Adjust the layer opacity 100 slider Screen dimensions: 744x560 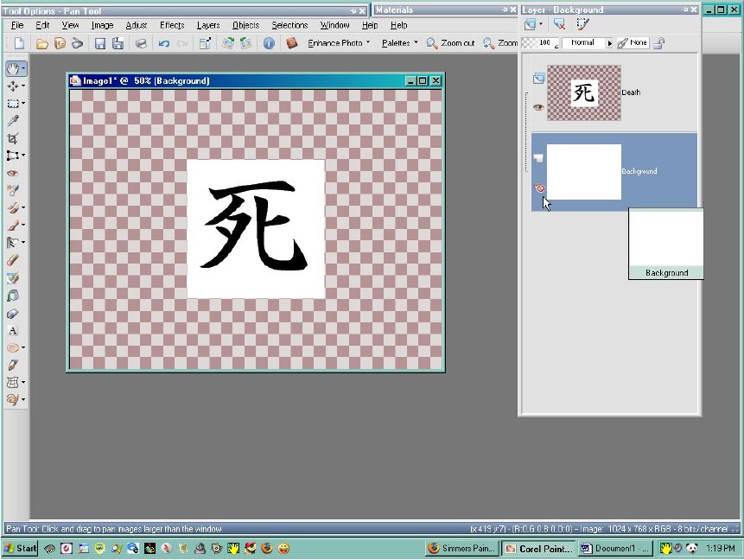(540, 42)
